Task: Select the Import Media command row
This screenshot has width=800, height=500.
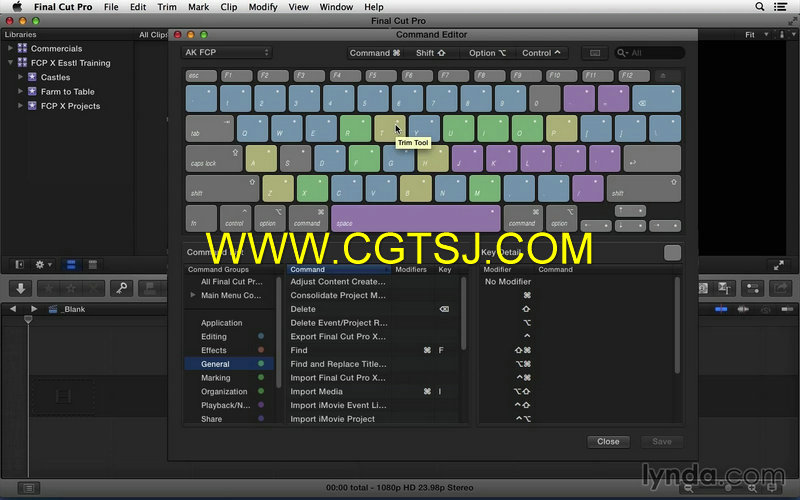Action: click(x=372, y=391)
